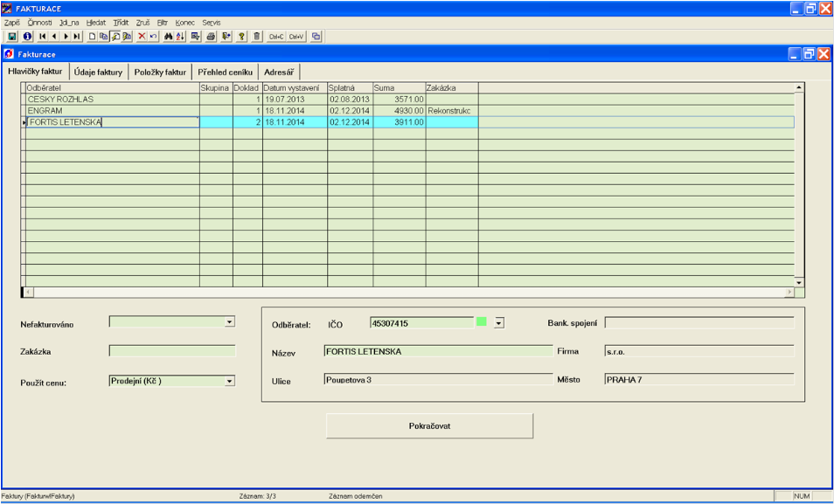This screenshot has width=834, height=504.
Task: Click the lightning double-page toolbar icon
Action: pos(127,36)
